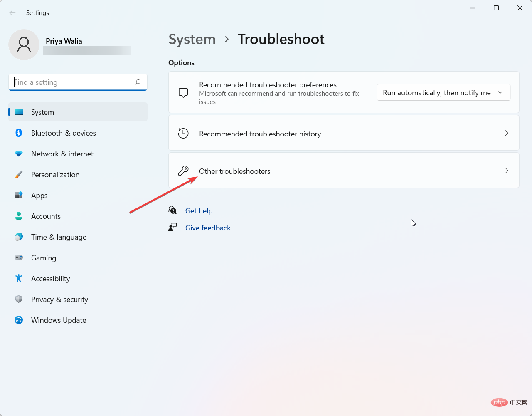The width and height of the screenshot is (532, 416).
Task: Open the Give feedback link
Action: point(208,228)
